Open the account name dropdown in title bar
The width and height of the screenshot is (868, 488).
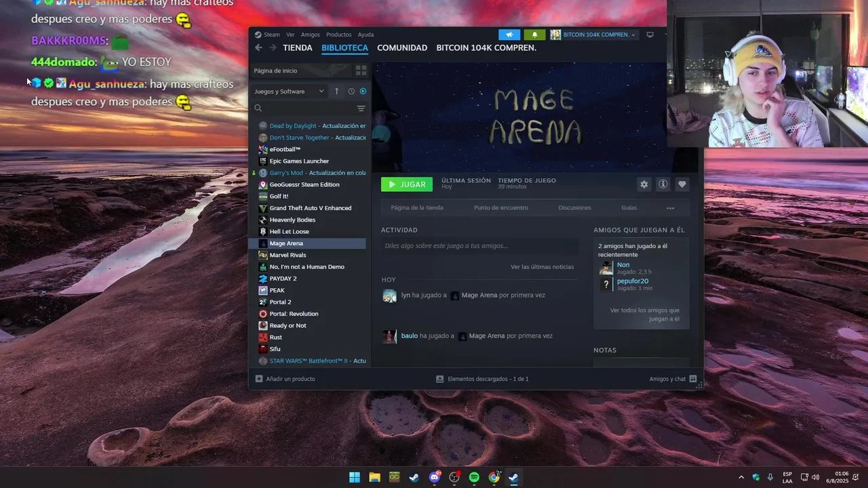coord(594,35)
